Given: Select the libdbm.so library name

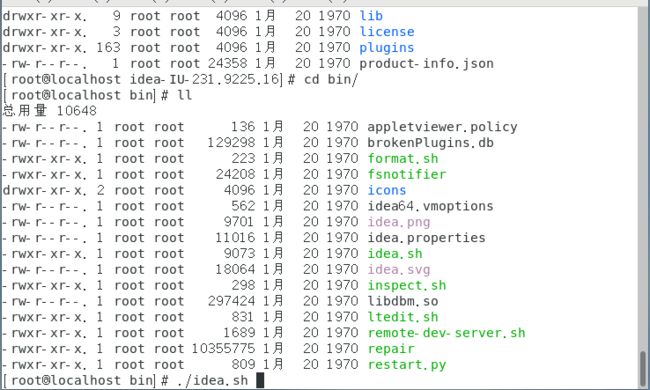Looking at the screenshot, I should pos(403,301).
